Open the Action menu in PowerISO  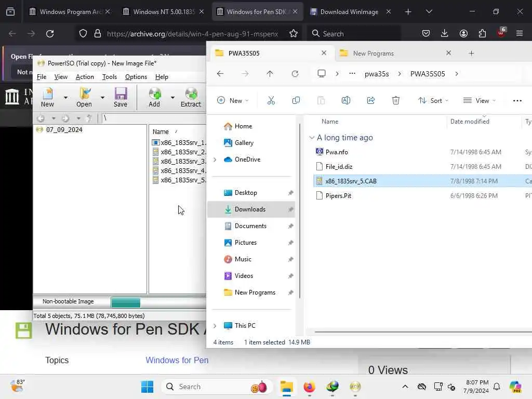point(85,77)
